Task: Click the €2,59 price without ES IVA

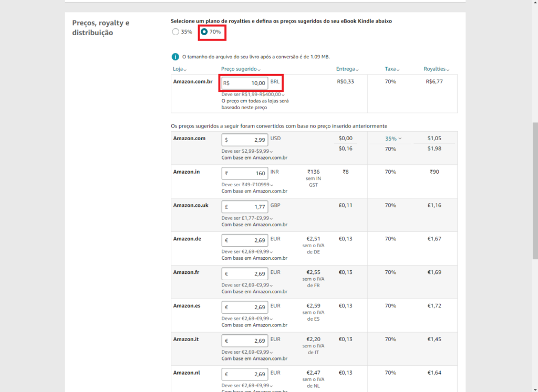Action: click(x=313, y=306)
